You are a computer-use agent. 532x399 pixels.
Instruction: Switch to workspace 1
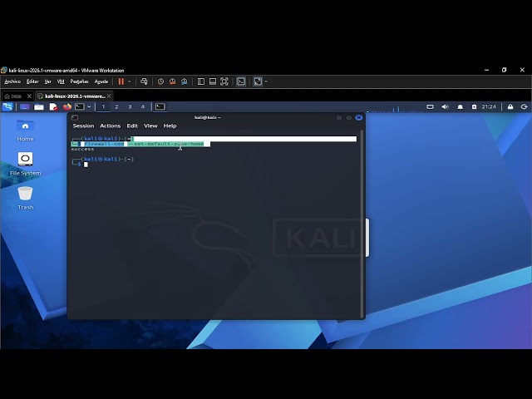[103, 107]
